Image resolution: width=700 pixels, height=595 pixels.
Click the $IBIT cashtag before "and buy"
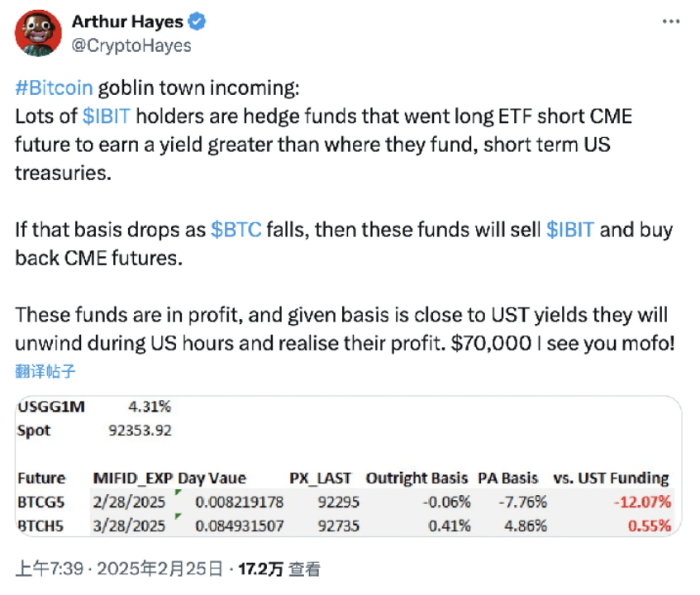[x=570, y=229]
